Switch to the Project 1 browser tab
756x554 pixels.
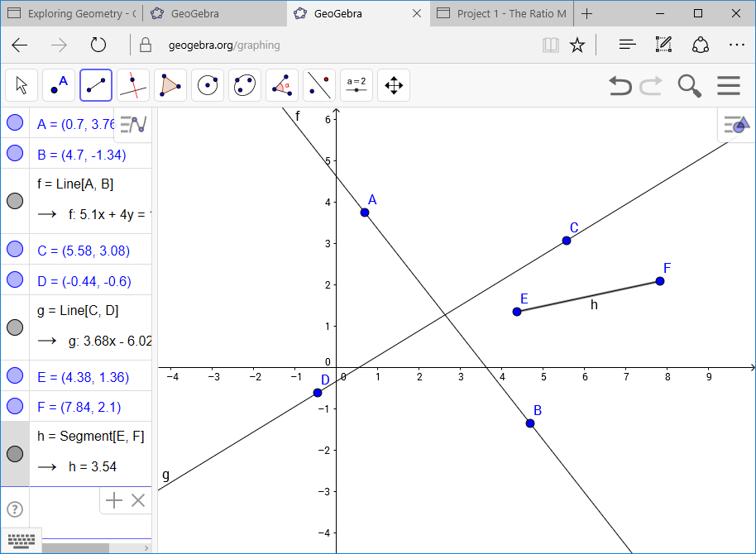coord(502,13)
